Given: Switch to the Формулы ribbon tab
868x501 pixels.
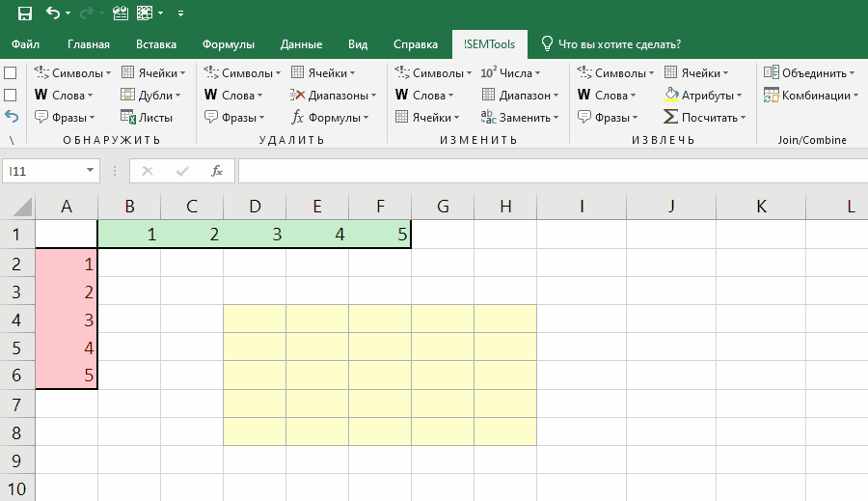Looking at the screenshot, I should 228,44.
